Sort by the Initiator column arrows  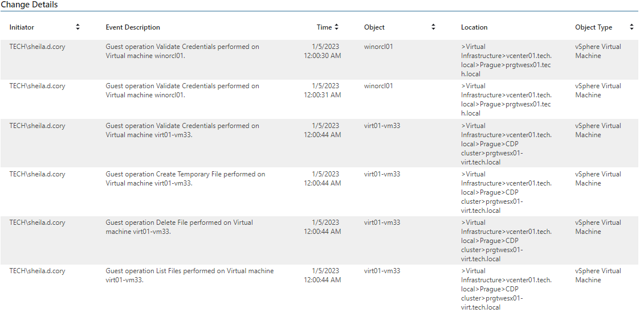click(x=78, y=27)
